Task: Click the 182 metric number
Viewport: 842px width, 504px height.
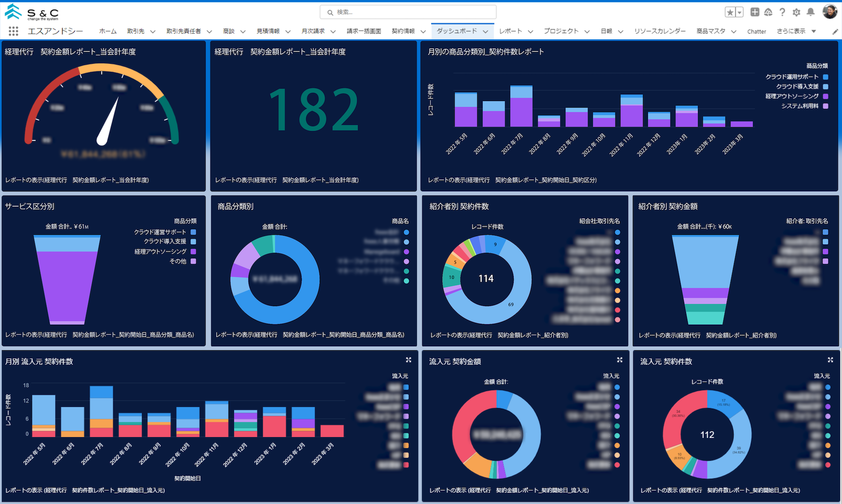Action: [x=313, y=110]
